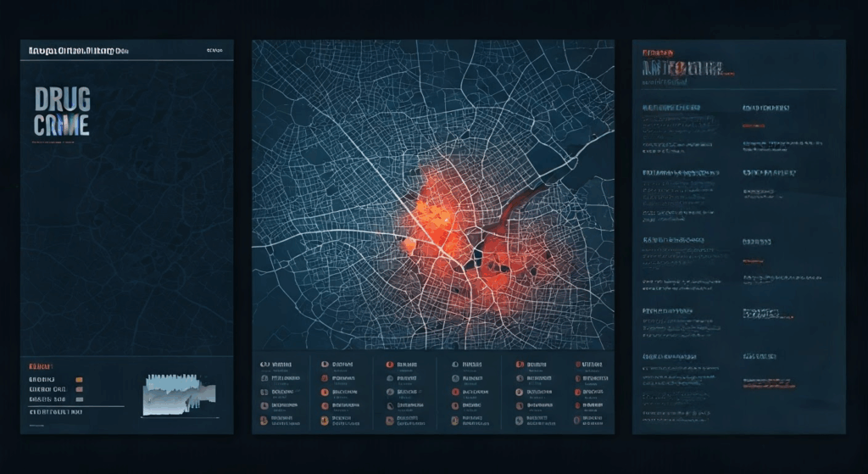Select the orange icon topping the third legend column
This screenshot has width=868, height=474.
[390, 363]
